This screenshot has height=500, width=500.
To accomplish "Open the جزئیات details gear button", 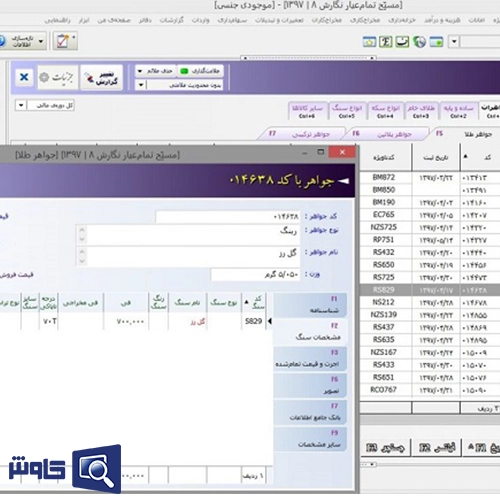I will (58, 77).
